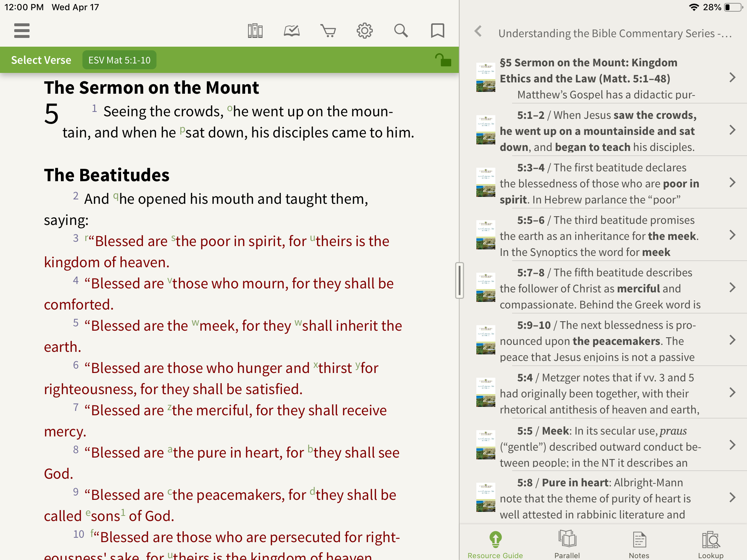The image size is (747, 560).
Task: Check the battery status icon
Action: point(733,7)
